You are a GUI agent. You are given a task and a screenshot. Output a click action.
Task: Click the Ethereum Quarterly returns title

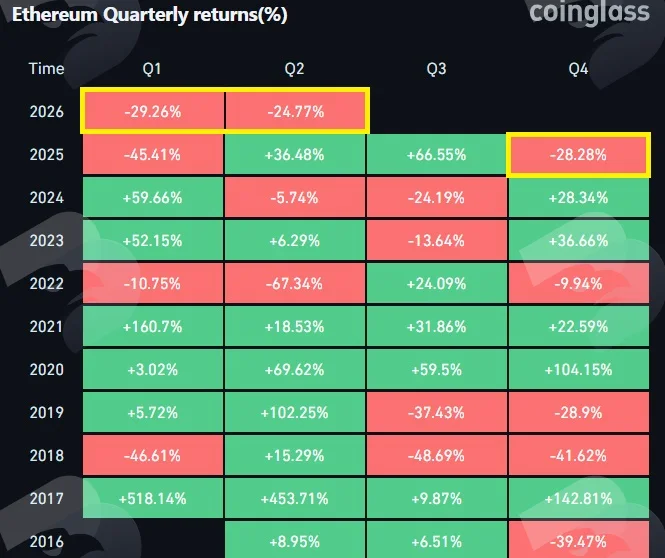tap(150, 15)
